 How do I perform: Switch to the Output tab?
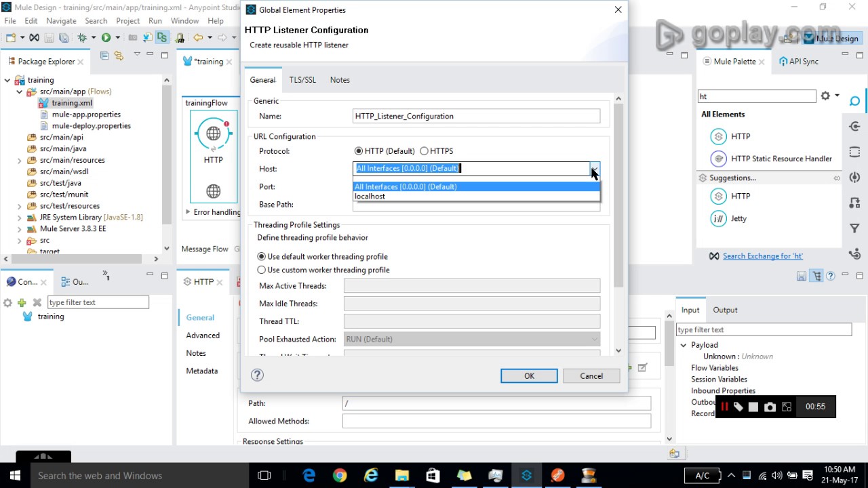(725, 310)
